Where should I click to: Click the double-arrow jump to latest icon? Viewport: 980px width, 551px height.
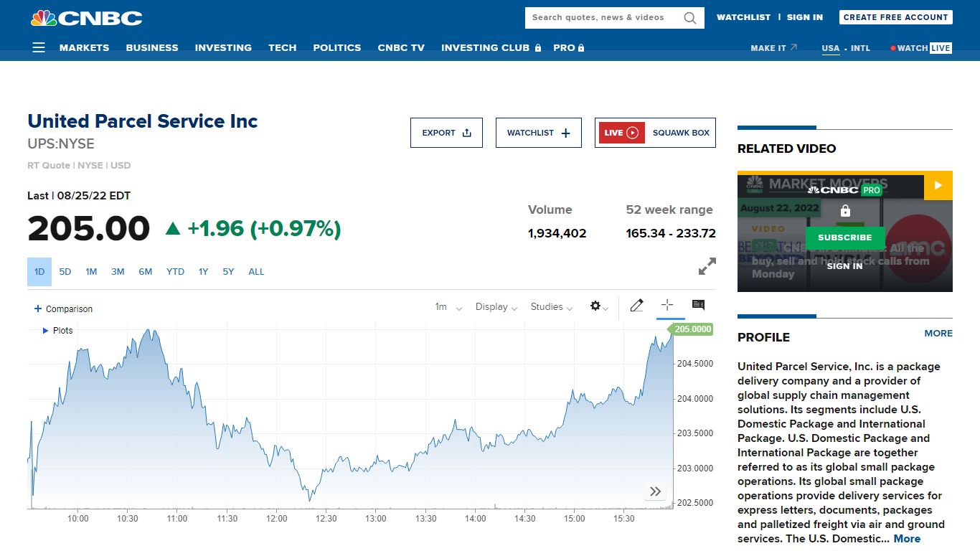coord(655,491)
